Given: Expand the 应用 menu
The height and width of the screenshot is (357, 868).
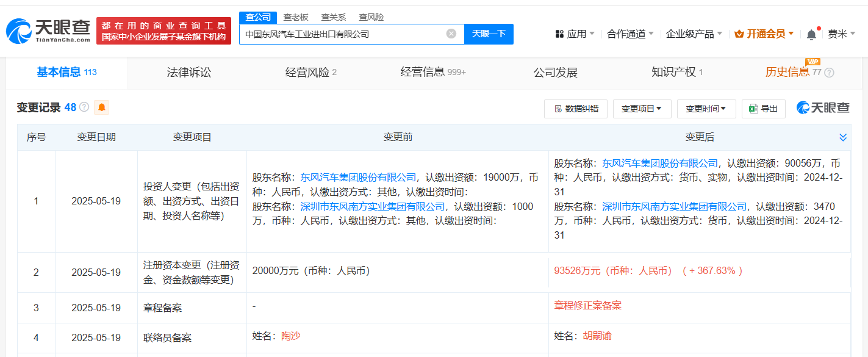Looking at the screenshot, I should [x=575, y=34].
